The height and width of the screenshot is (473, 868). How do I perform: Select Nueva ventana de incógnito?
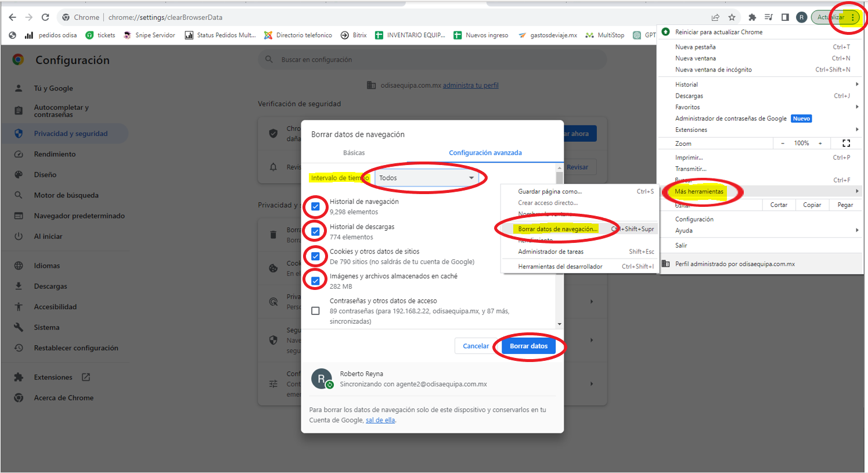761,70
